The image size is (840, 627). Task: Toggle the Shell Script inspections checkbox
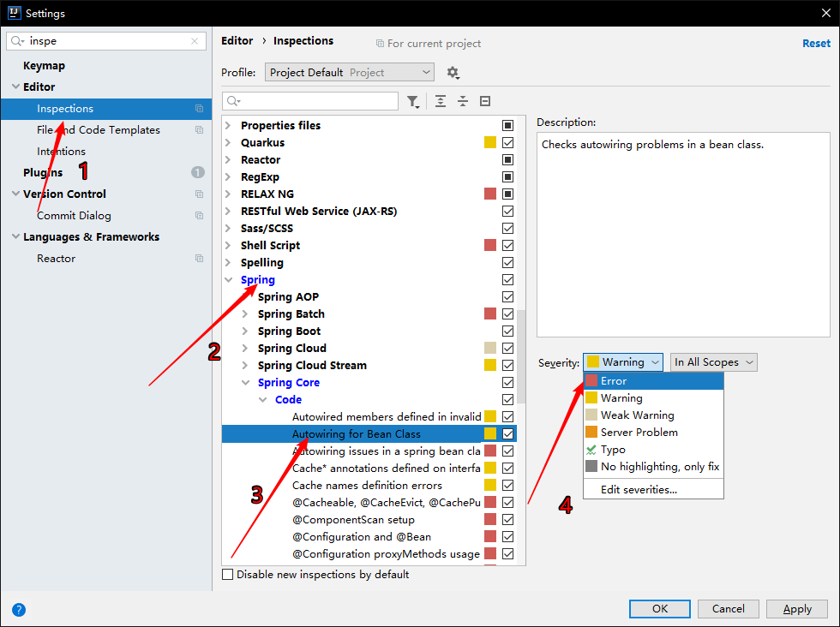click(x=507, y=245)
